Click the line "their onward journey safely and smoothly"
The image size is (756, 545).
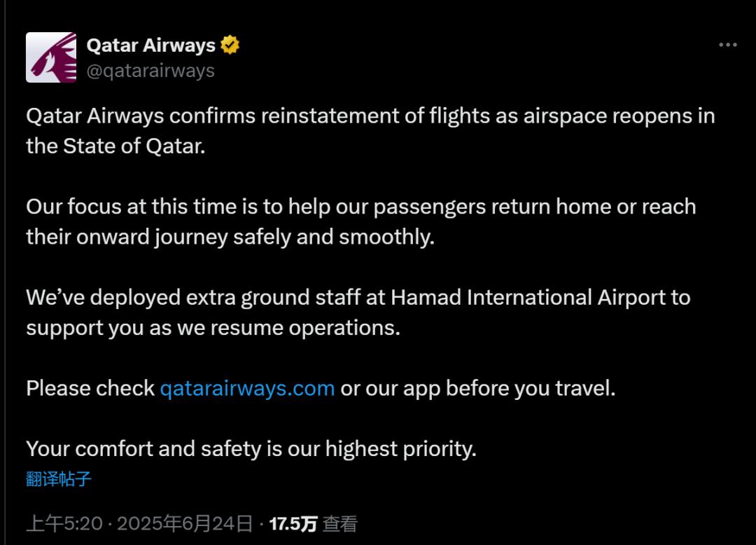click(x=230, y=237)
